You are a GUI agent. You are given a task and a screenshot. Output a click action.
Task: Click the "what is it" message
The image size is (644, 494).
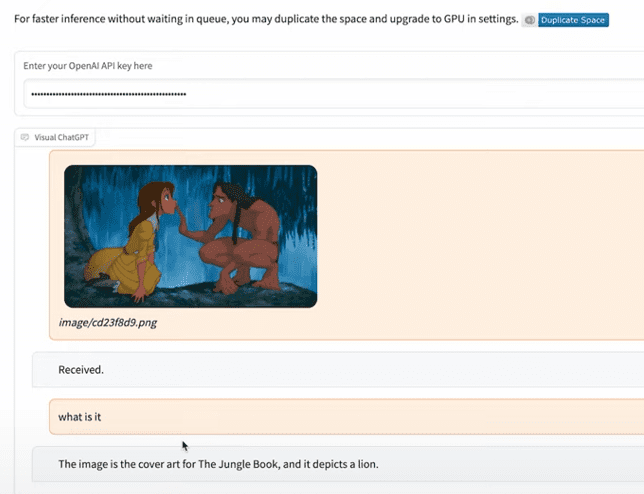347,417
